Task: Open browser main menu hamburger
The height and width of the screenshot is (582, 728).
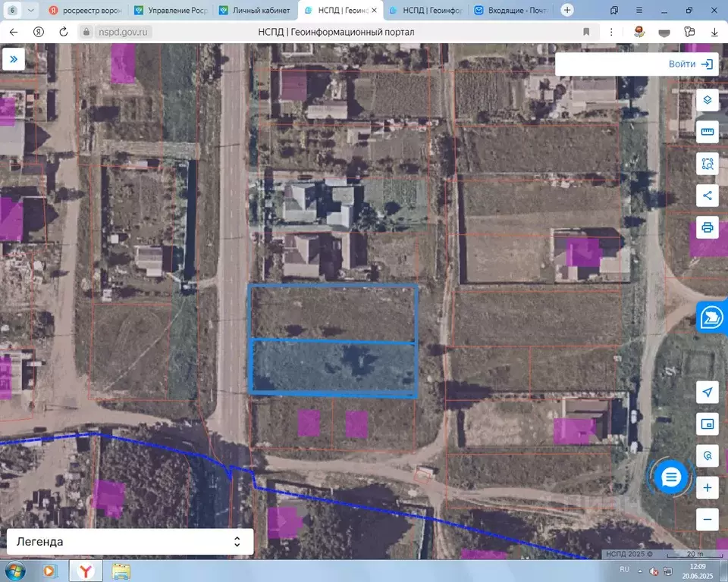Action: 639,10
